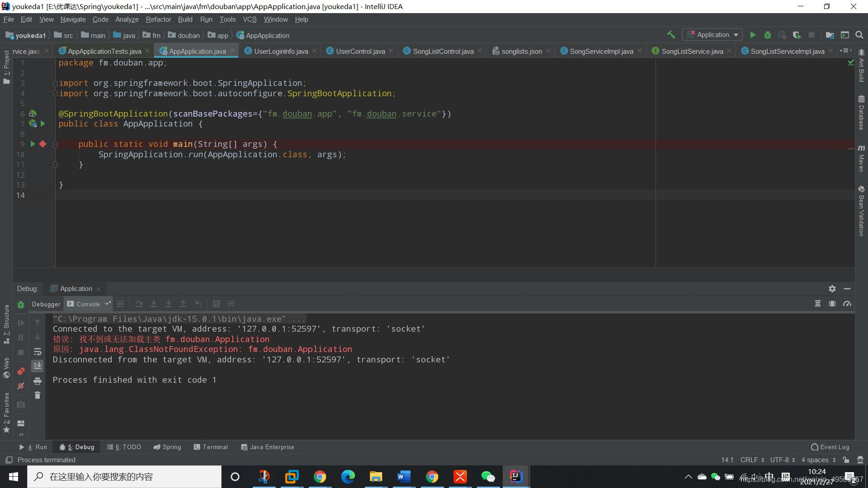Open the Search Everywhere magnifier icon
This screenshot has width=868, height=488.
click(x=859, y=35)
